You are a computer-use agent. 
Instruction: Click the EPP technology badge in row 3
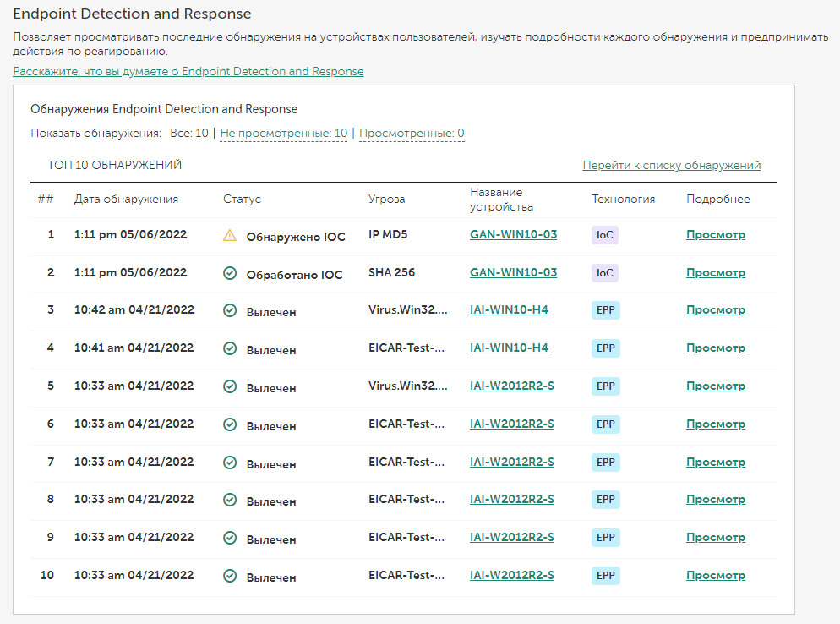(x=605, y=310)
